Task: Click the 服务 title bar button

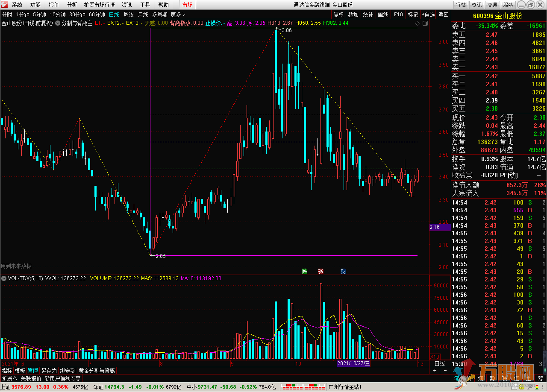Action: coord(508,5)
